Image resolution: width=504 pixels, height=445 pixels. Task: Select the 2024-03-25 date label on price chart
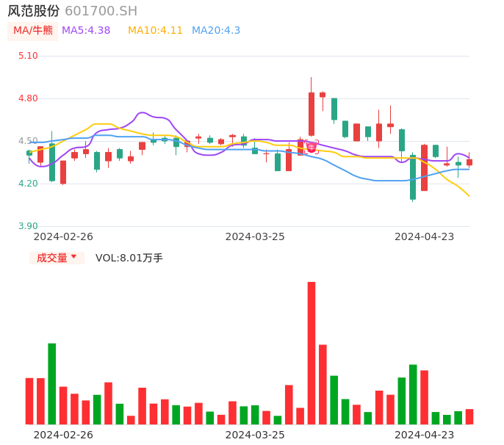255,236
